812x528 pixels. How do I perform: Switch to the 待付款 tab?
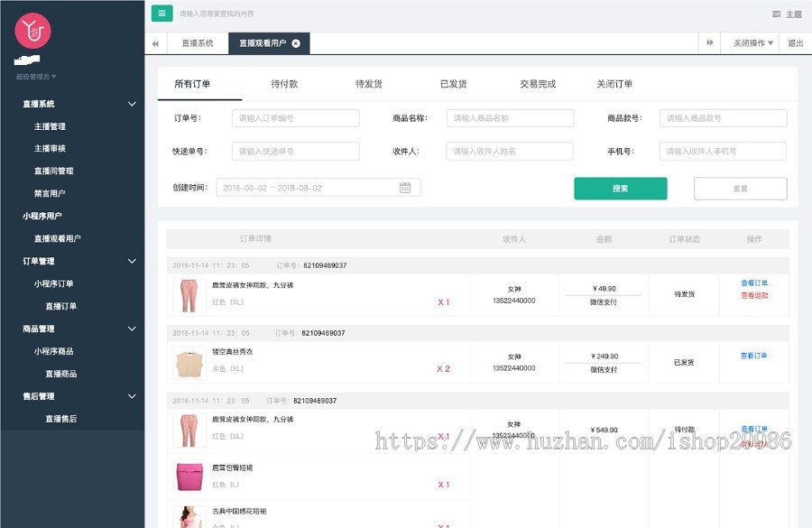(x=284, y=84)
